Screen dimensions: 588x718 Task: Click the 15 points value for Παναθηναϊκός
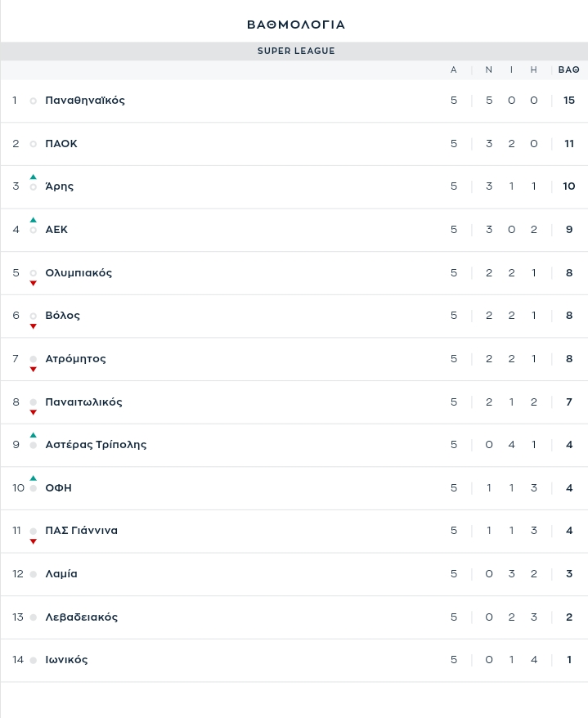click(568, 101)
